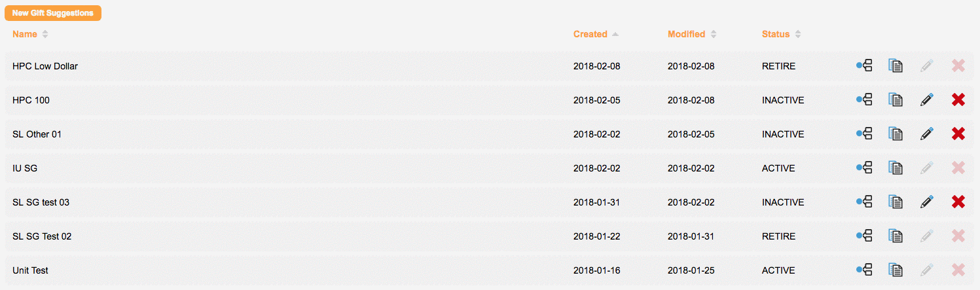Select the Unit Test row name
This screenshot has width=980, height=290.
[x=30, y=270]
